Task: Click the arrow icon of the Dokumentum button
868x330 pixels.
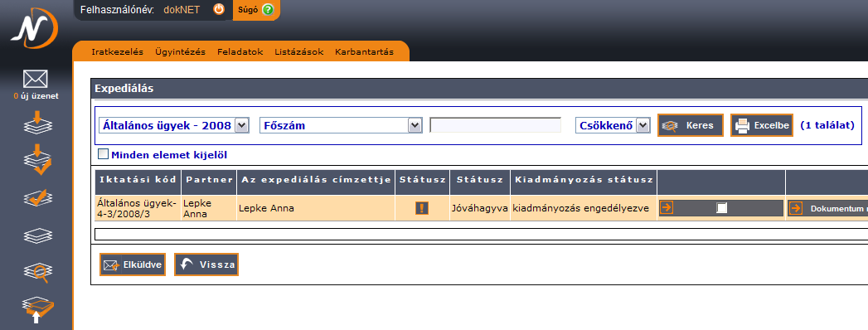Action: pyautogui.click(x=796, y=208)
